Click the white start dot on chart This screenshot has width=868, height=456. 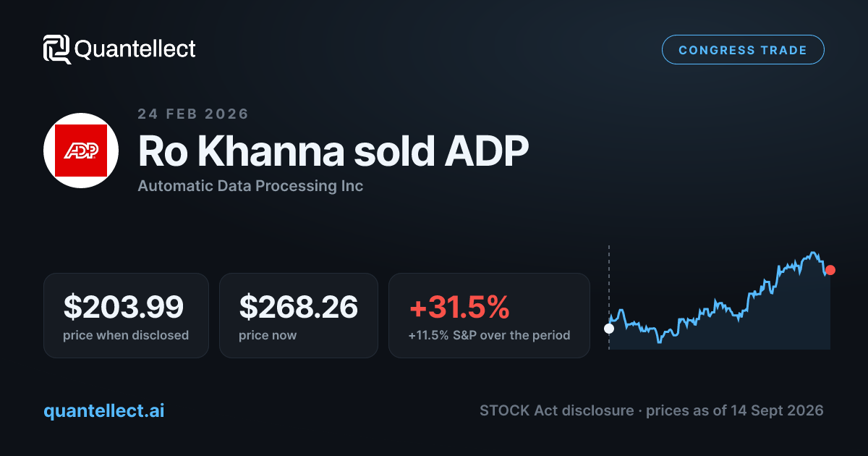point(609,328)
